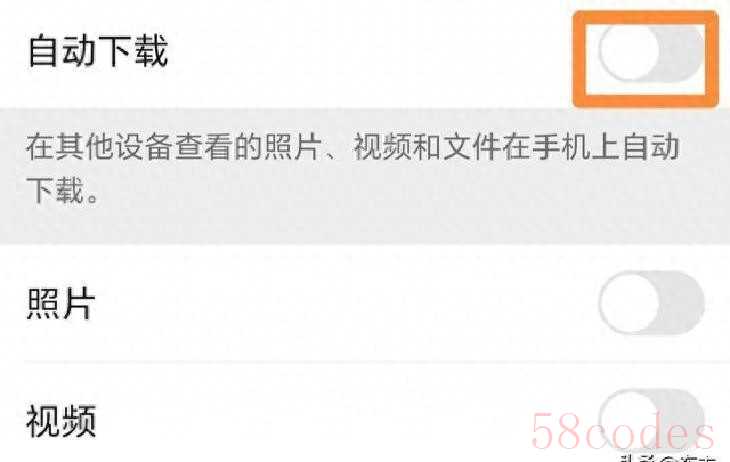Click the cut-off caption at bottom right
The height and width of the screenshot is (462, 730).
click(x=668, y=458)
